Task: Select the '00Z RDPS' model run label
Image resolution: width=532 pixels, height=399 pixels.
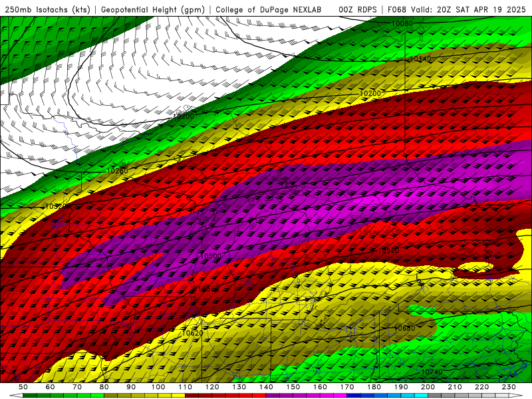Action: click(x=358, y=10)
